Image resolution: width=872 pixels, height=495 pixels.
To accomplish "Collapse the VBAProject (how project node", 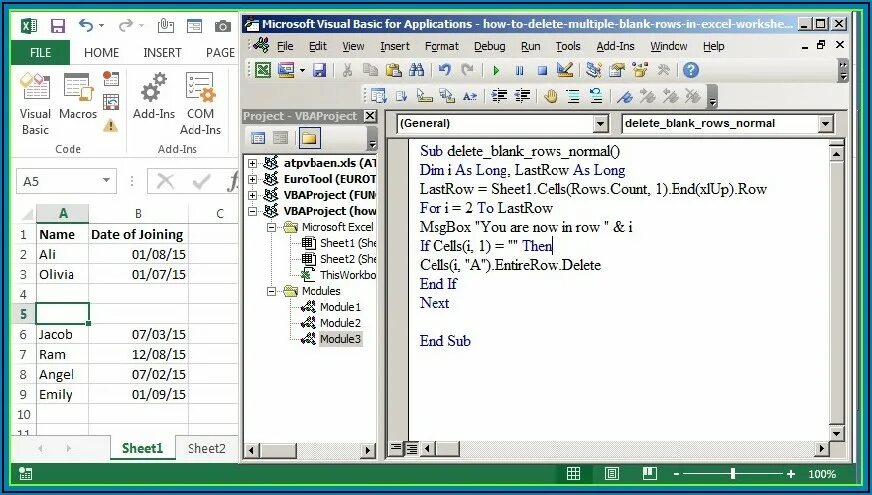I will 252,211.
